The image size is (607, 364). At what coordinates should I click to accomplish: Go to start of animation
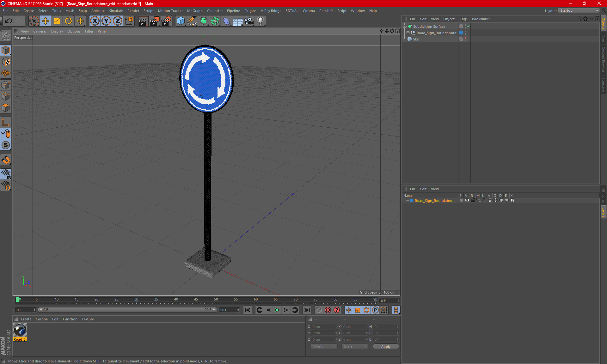pos(248,310)
